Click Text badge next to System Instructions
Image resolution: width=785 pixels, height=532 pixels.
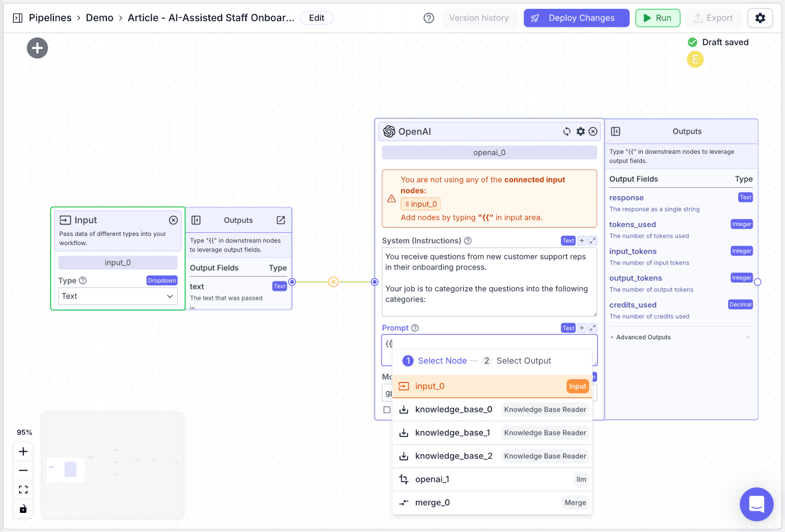click(x=568, y=241)
